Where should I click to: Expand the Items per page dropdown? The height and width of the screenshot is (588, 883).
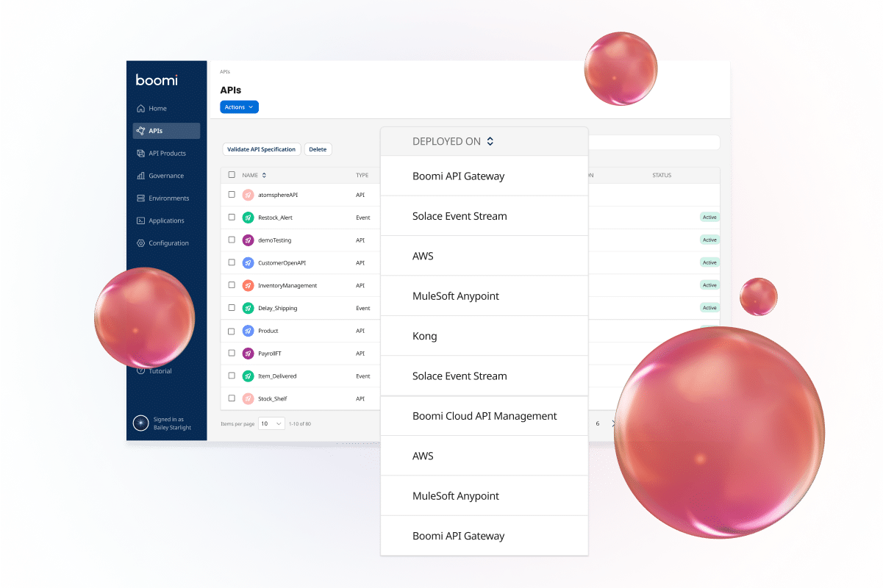click(x=271, y=424)
